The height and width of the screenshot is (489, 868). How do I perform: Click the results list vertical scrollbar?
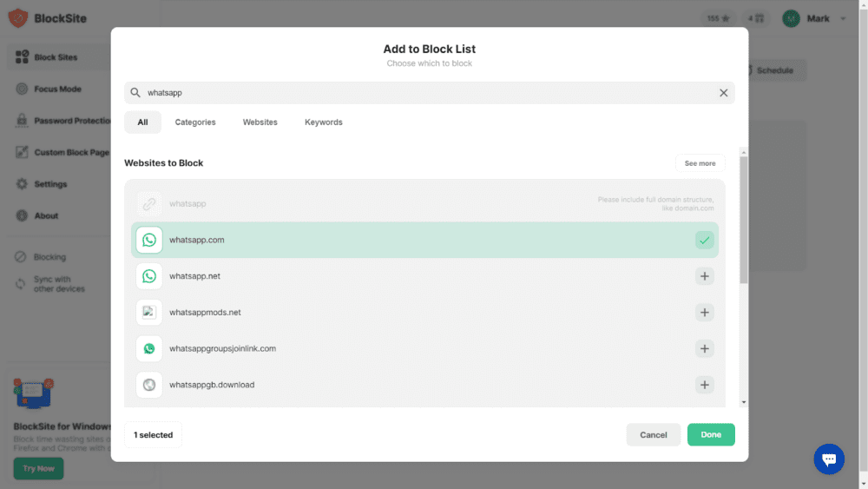743,221
